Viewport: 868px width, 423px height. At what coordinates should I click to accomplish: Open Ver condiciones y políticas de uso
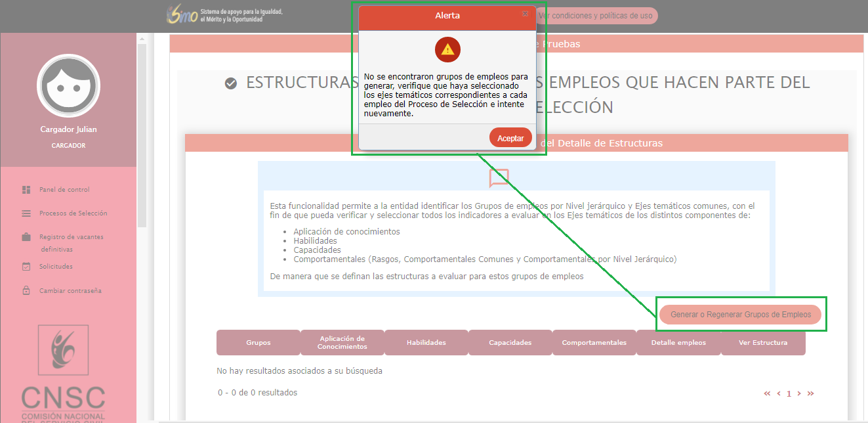(x=595, y=16)
